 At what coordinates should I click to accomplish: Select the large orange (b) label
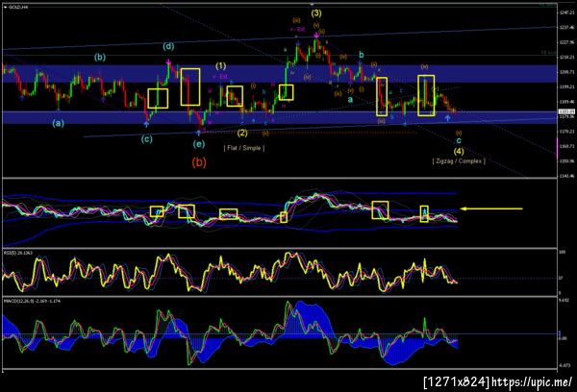(199, 162)
